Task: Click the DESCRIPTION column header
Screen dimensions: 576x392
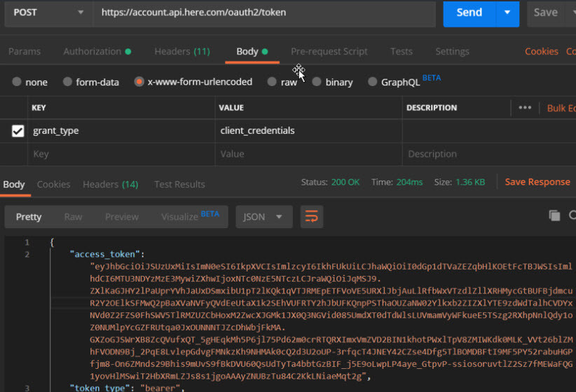Action: click(432, 108)
